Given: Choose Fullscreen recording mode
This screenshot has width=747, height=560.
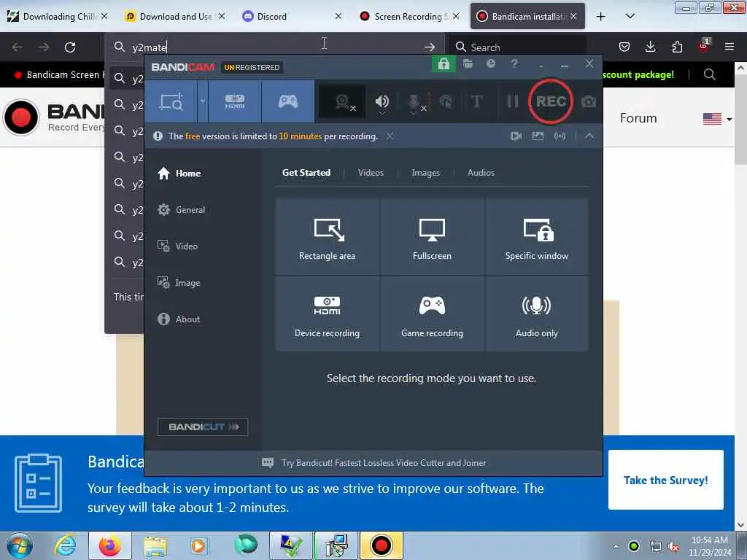Looking at the screenshot, I should coord(432,237).
